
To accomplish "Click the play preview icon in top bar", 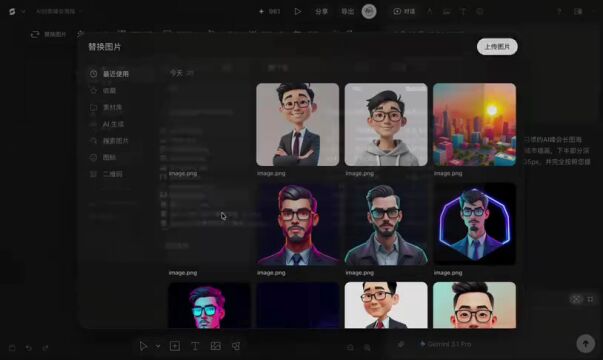I will 298,12.
